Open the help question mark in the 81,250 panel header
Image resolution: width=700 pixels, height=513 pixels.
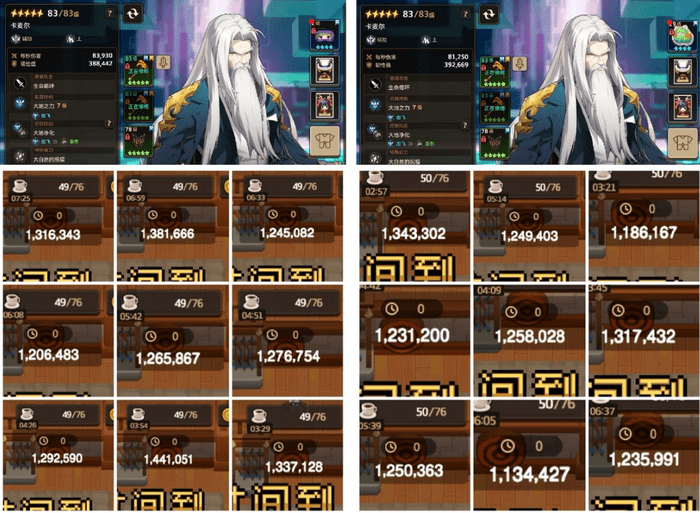click(465, 14)
